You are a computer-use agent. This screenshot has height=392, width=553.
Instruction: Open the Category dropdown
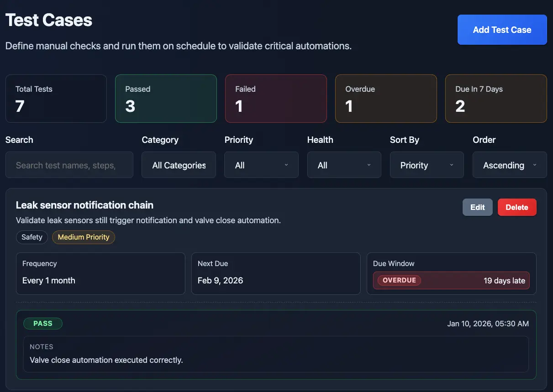(179, 165)
